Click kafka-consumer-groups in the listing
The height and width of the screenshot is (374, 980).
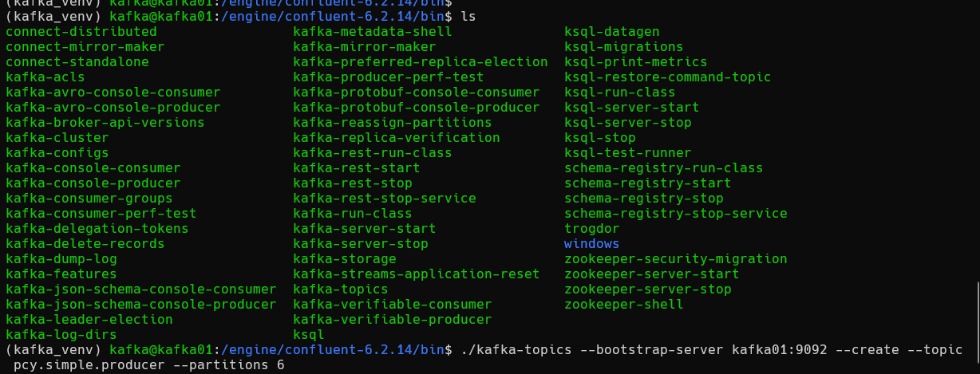tap(89, 199)
